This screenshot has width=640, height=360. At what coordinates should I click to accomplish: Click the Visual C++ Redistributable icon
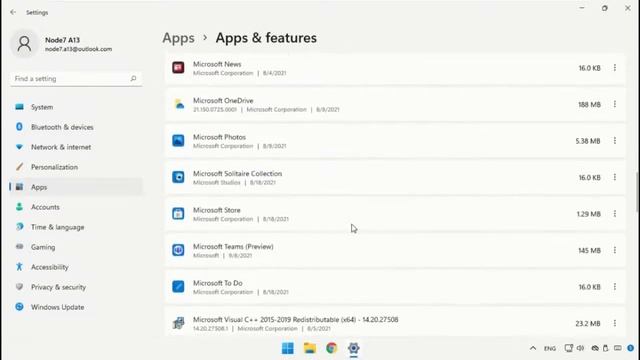pos(178,323)
